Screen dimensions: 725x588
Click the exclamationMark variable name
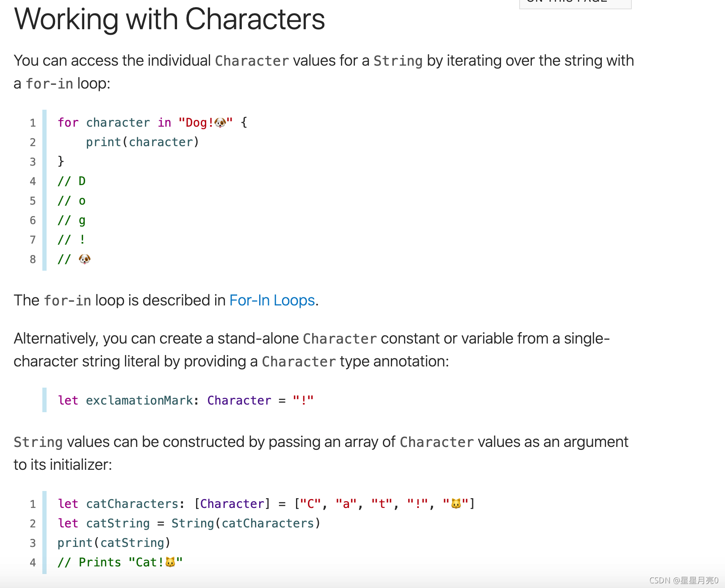(139, 400)
